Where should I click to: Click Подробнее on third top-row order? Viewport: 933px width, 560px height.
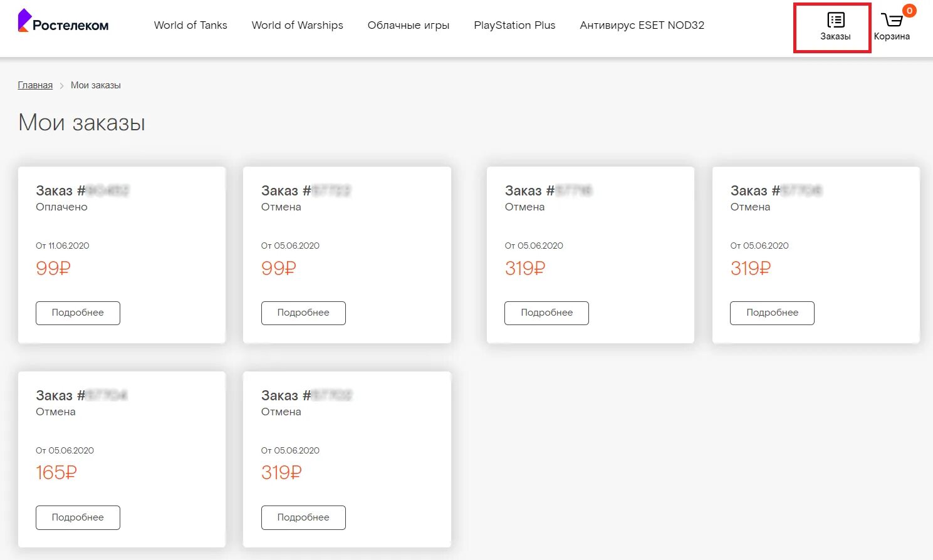click(x=546, y=313)
